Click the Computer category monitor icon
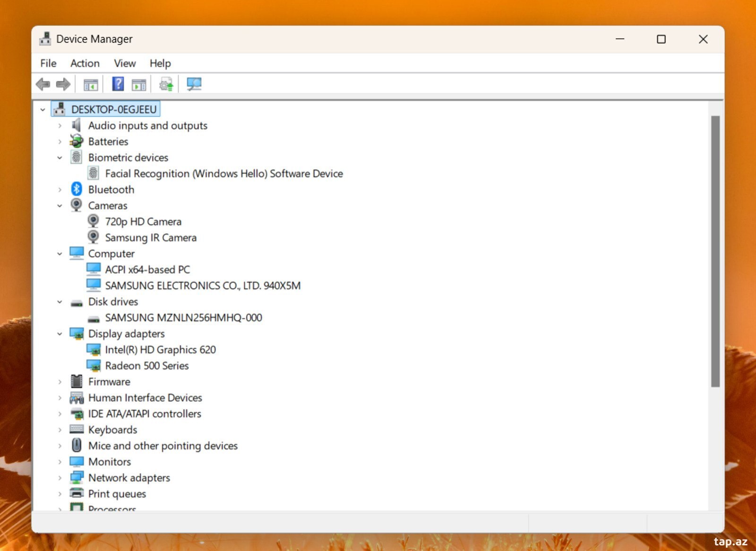Viewport: 756px width, 551px height. pyautogui.click(x=77, y=253)
